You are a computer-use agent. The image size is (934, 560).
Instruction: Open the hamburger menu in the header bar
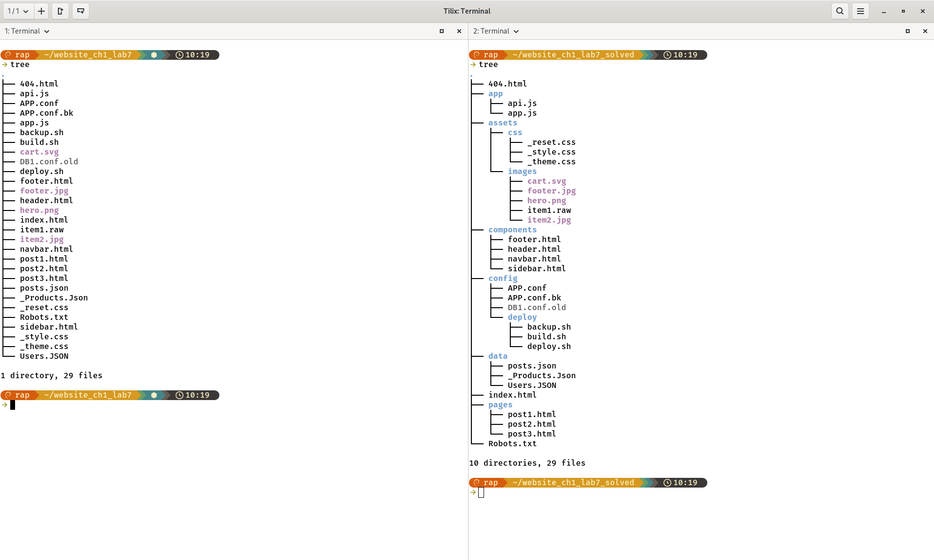coord(861,11)
